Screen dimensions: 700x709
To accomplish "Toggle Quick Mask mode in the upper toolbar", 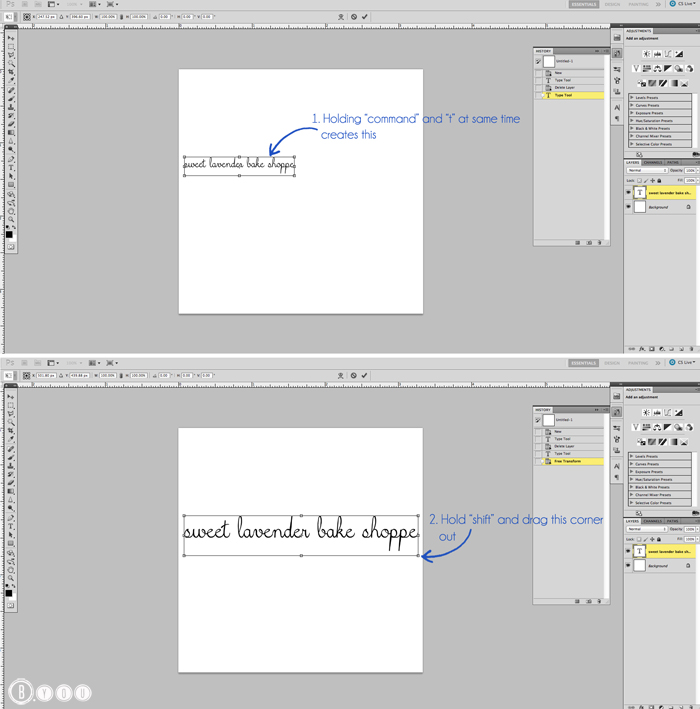I will (11, 247).
